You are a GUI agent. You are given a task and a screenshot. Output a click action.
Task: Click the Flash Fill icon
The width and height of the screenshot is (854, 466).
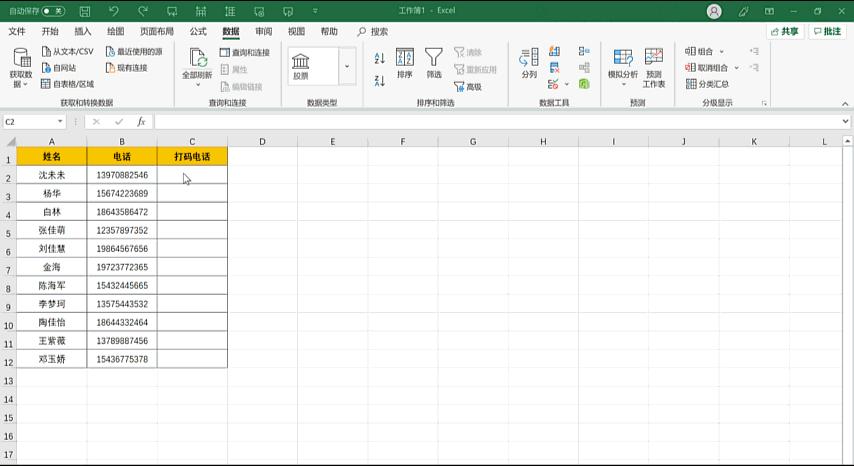coord(554,51)
